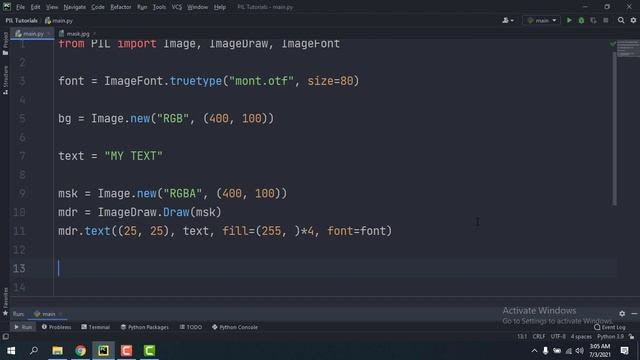The image size is (640, 360).
Task: Change Python 3.9 interpreter in status bar
Action: pos(610,337)
